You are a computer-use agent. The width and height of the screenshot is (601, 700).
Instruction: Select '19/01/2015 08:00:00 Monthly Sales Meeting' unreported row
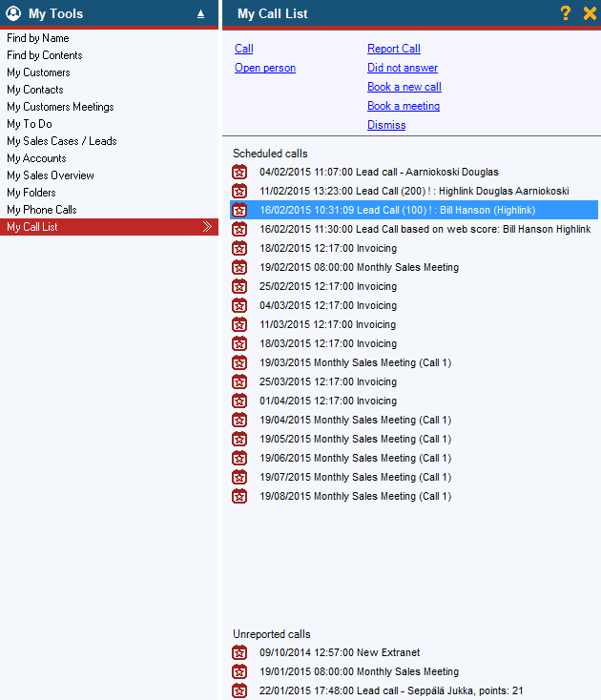[359, 672]
